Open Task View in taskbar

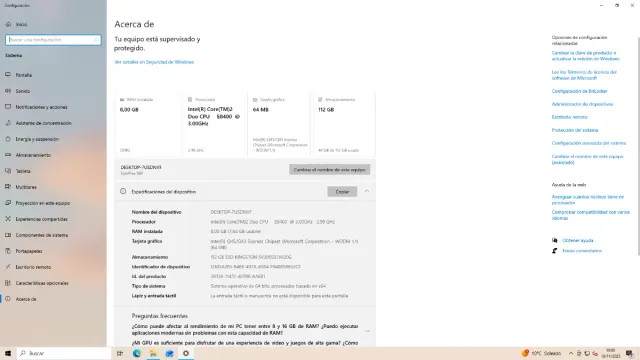(120, 353)
